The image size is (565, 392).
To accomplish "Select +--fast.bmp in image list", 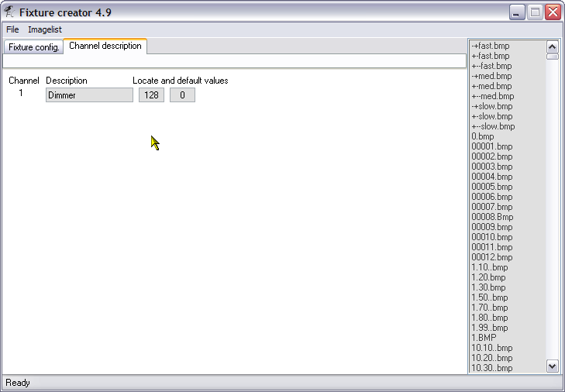I will pyautogui.click(x=491, y=66).
